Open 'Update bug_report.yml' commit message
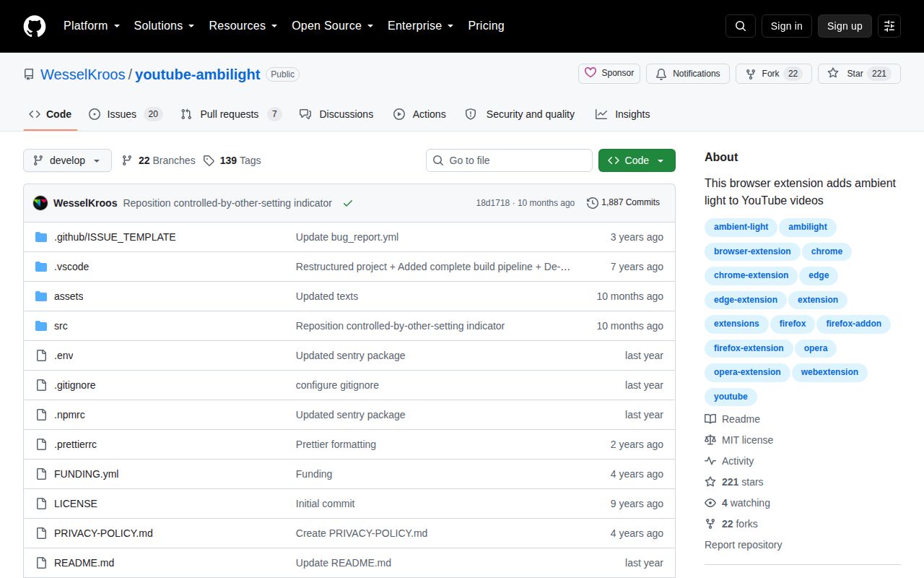924x578 pixels. 347,237
